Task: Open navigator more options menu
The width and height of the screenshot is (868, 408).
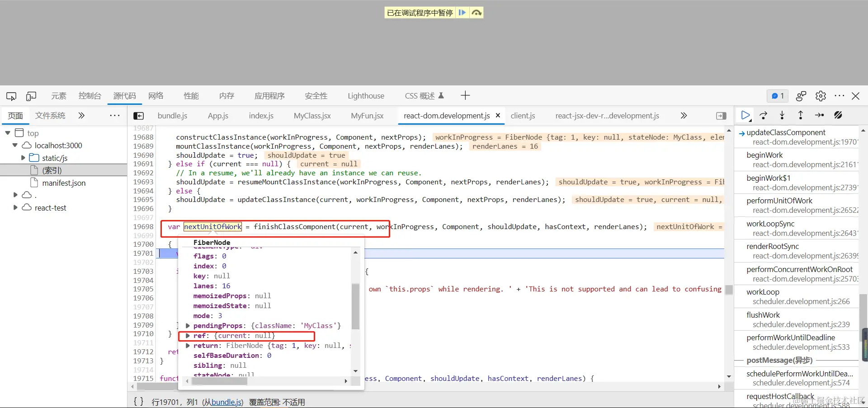Action: coord(115,116)
